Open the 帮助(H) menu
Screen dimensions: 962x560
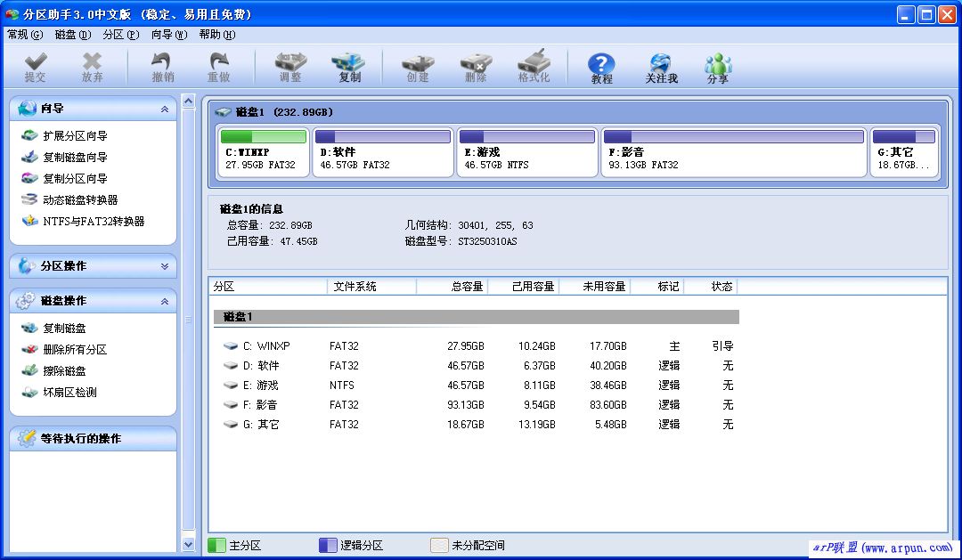[x=216, y=35]
